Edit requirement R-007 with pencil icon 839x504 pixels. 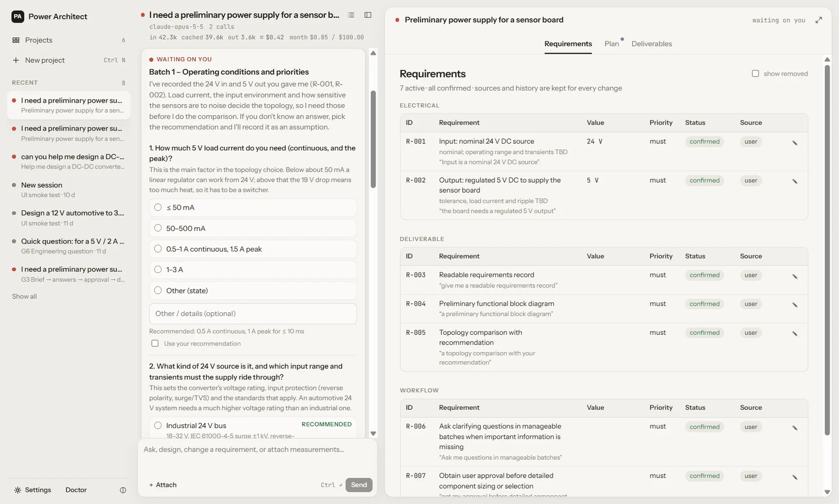[795, 477]
